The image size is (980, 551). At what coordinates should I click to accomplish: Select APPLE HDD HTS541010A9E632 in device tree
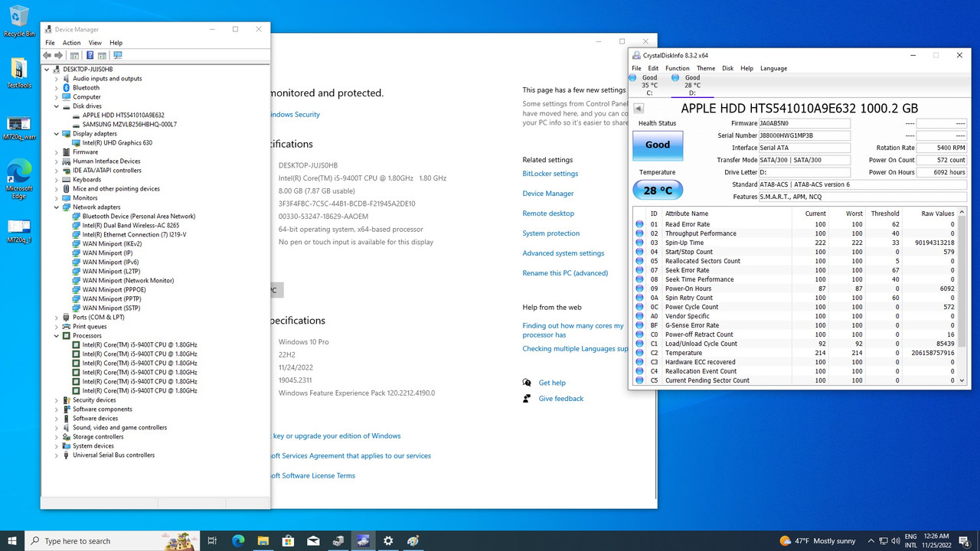click(123, 116)
